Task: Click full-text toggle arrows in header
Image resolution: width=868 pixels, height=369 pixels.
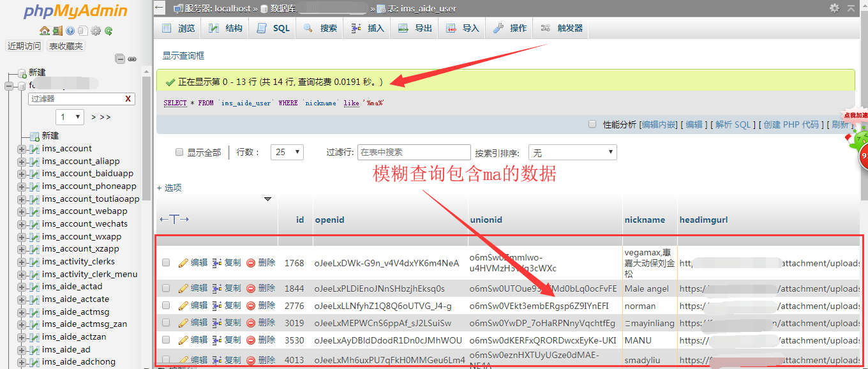Action: click(x=174, y=220)
